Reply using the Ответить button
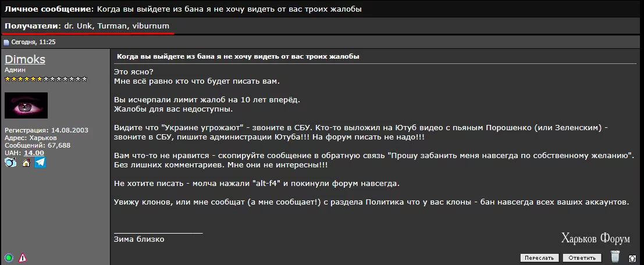The image size is (644, 265). point(582,258)
